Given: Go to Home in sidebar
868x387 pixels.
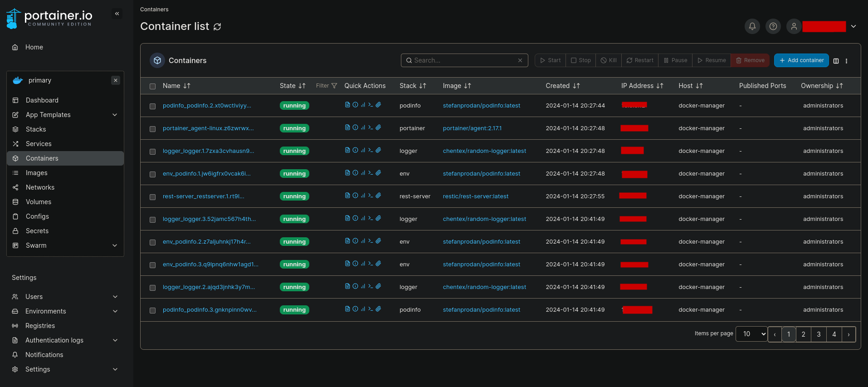Looking at the screenshot, I should tap(34, 47).
